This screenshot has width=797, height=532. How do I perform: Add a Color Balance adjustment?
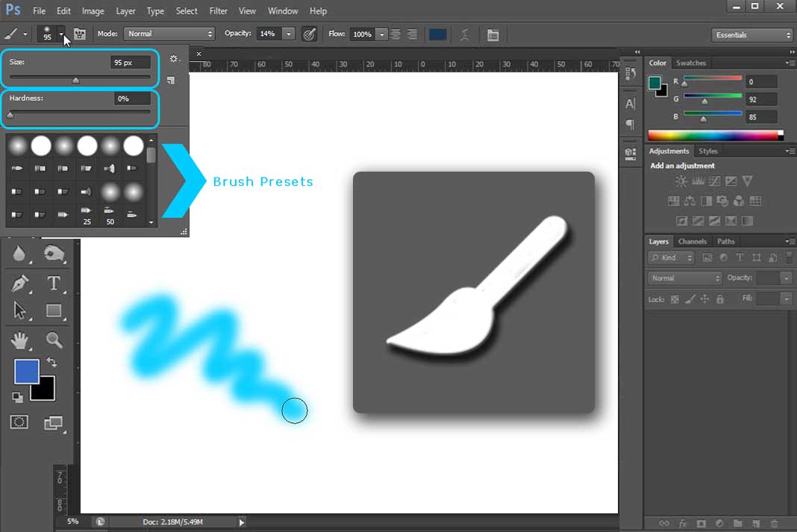[x=690, y=201]
